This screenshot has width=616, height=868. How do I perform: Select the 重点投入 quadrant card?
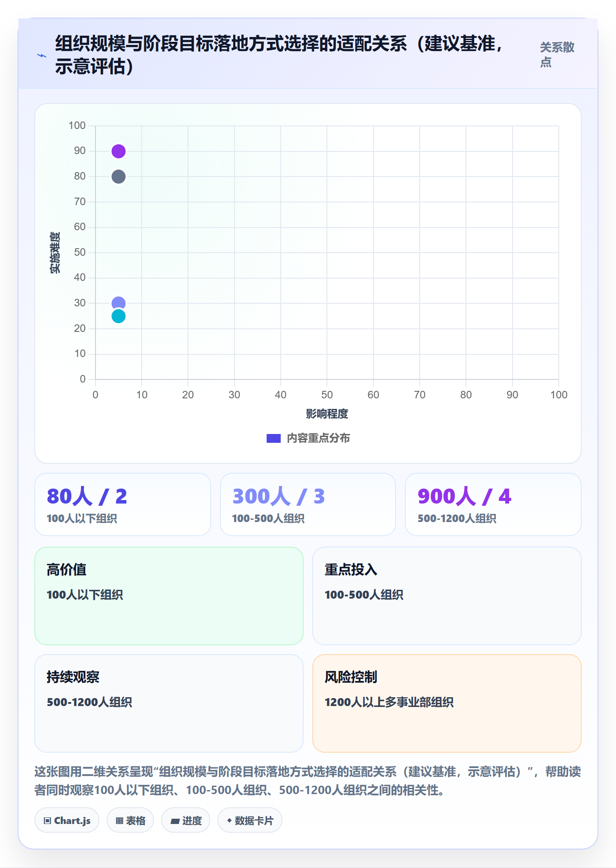click(x=447, y=596)
